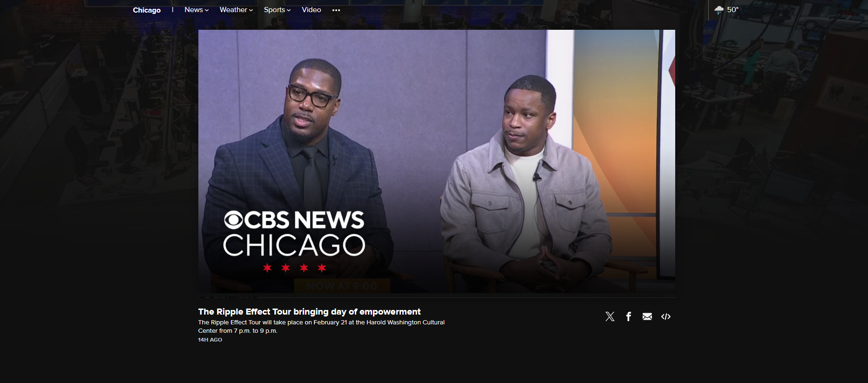Expand the Sports dropdown menu
This screenshot has height=383, width=868.
pyautogui.click(x=277, y=10)
